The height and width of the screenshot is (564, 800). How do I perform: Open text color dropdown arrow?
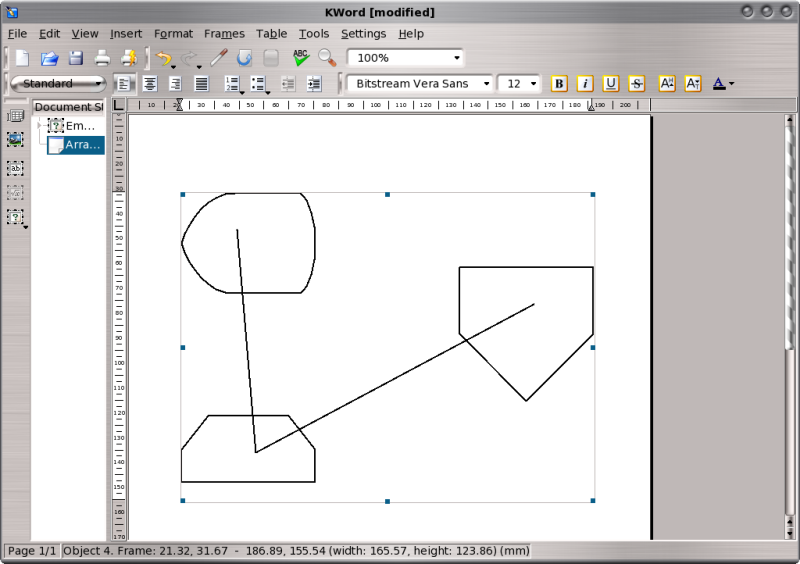(732, 84)
